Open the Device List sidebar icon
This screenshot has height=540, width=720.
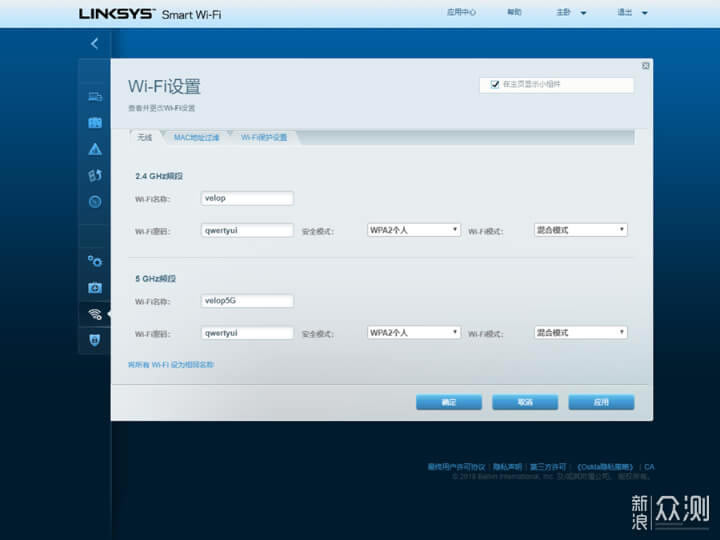point(95,97)
